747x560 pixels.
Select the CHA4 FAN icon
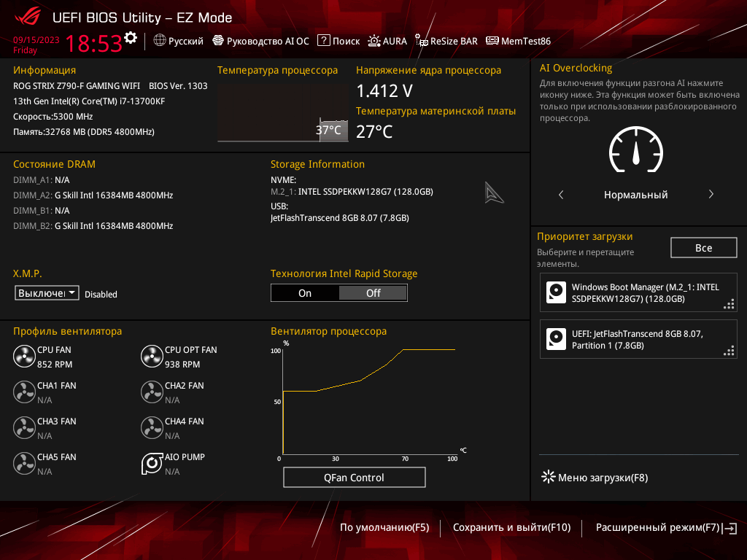point(152,427)
